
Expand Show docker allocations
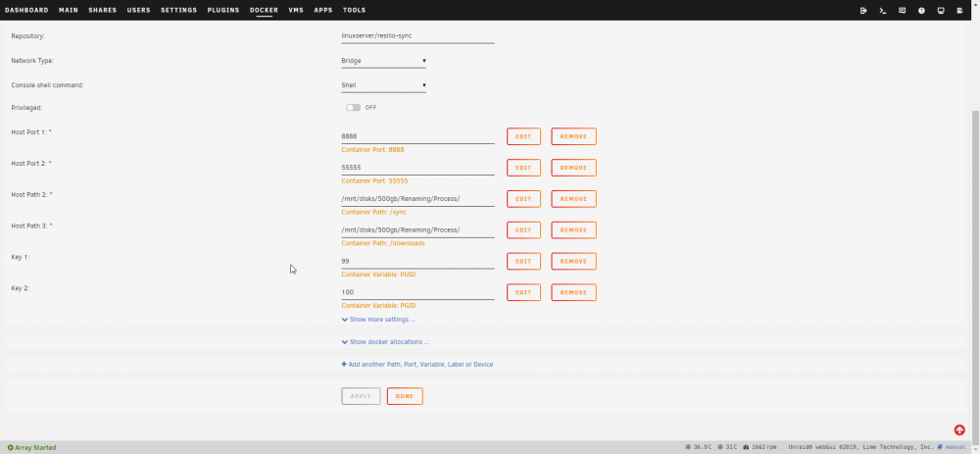[385, 342]
